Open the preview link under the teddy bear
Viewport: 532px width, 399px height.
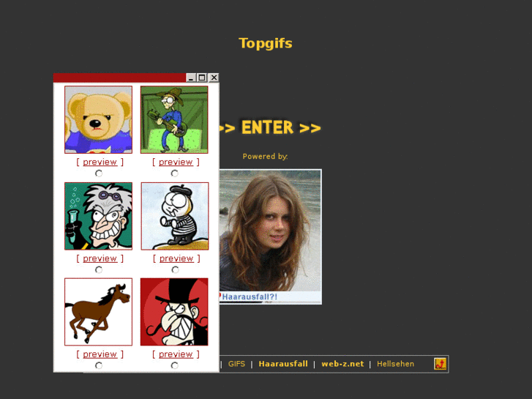pos(100,162)
